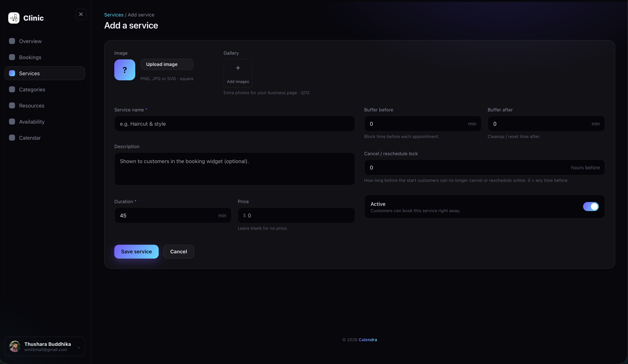This screenshot has width=628, height=364.
Task: Click the Services sidebar icon
Action: tap(12, 73)
